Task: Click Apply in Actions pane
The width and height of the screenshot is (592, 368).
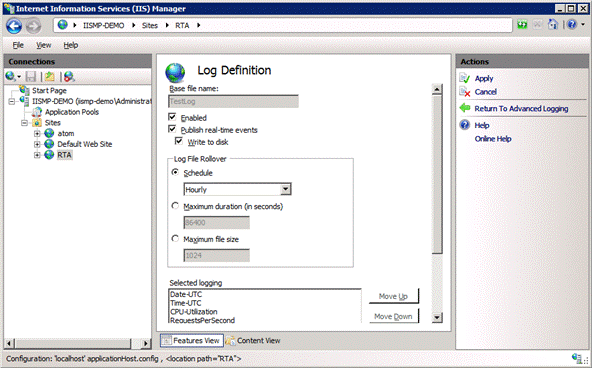Action: pyautogui.click(x=484, y=79)
